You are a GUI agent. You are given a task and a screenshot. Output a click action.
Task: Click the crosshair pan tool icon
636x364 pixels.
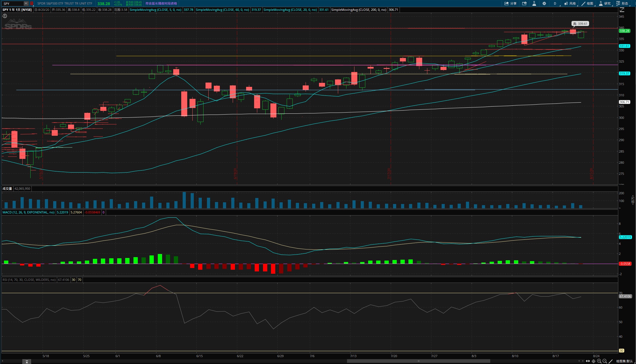593,361
